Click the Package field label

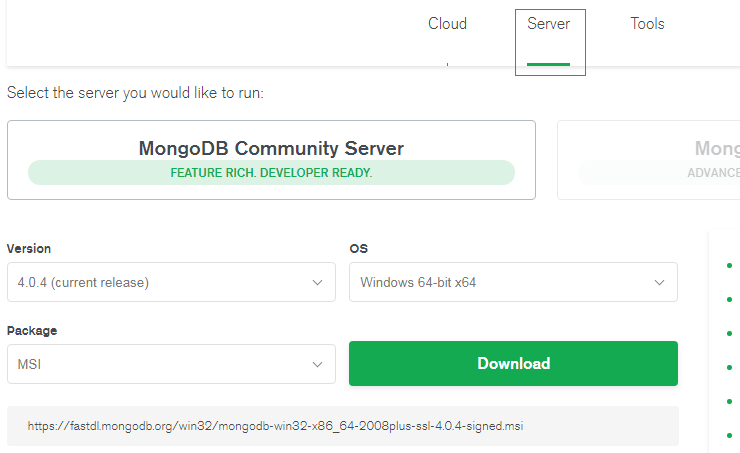point(32,330)
